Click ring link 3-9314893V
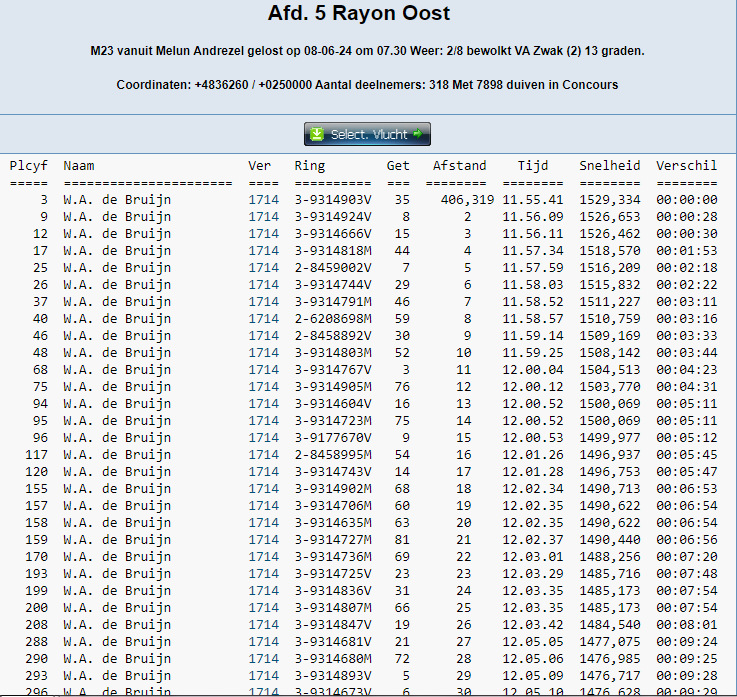The image size is (737, 697). tap(333, 675)
